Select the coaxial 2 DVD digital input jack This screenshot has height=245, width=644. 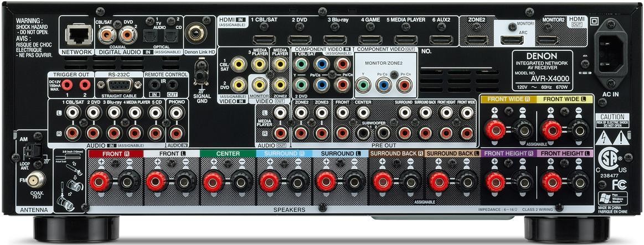pos(128,35)
